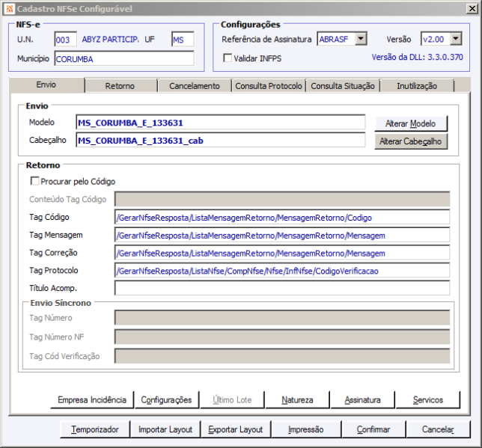The image size is (482, 448).
Task: Open Empresa Incidência settings
Action: (92, 399)
